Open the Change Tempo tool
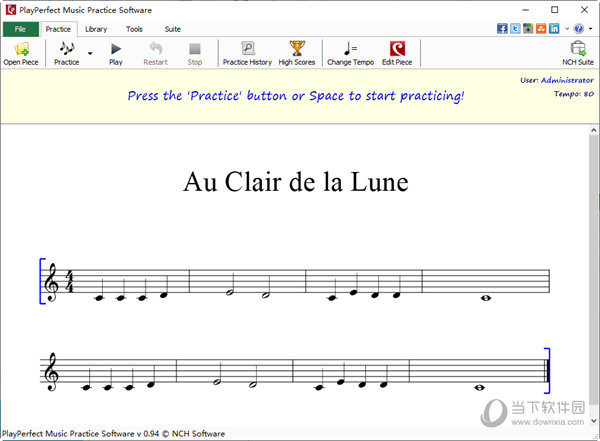 (x=351, y=54)
